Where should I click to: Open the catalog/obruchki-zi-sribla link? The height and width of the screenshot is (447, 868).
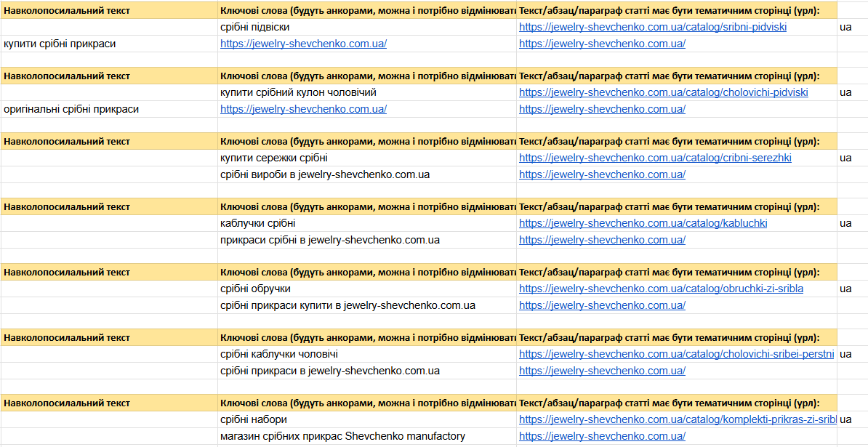coord(661,289)
